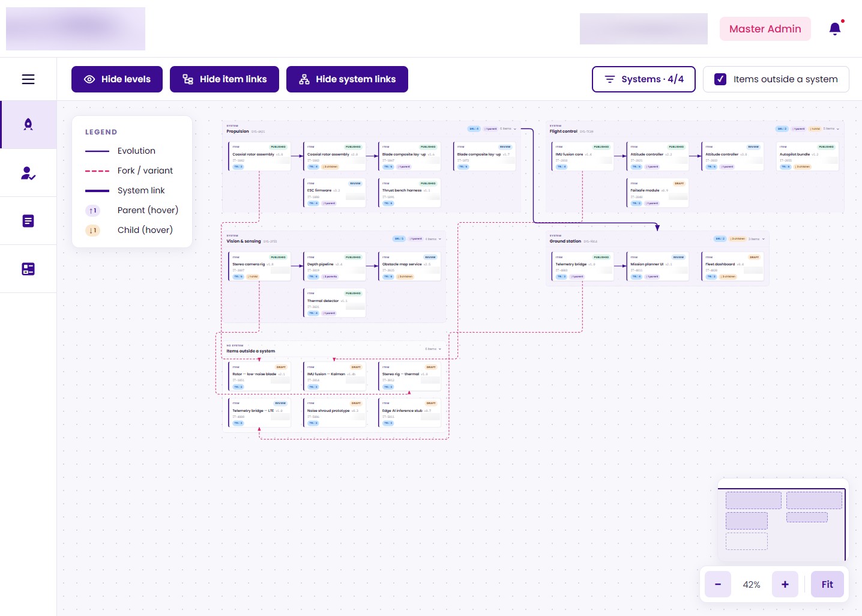Image resolution: width=862 pixels, height=616 pixels.
Task: Open Depth pipeline item
Action: click(x=334, y=267)
